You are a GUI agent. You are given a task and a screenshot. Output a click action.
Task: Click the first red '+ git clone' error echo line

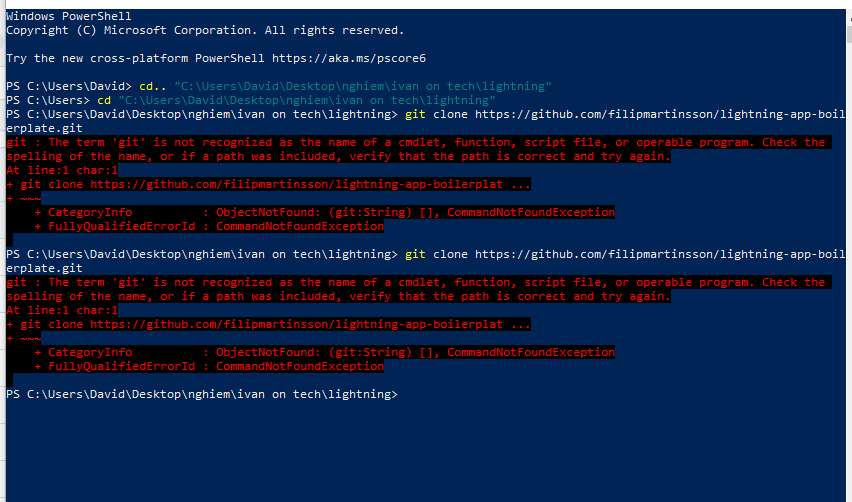pyautogui.click(x=268, y=184)
